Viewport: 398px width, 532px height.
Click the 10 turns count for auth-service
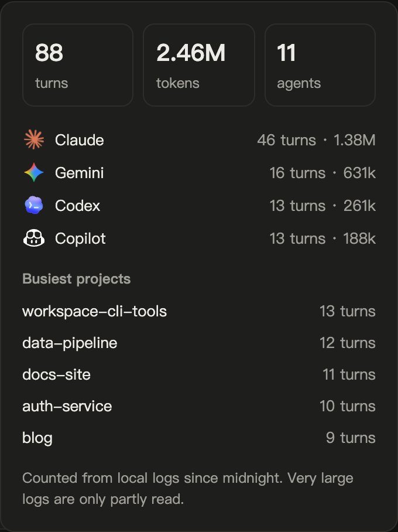point(348,406)
